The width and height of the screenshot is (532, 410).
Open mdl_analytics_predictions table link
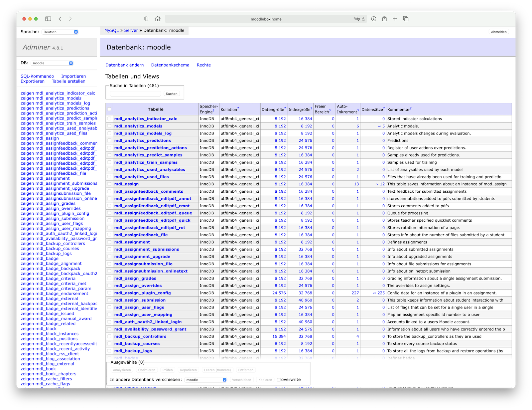point(143,140)
